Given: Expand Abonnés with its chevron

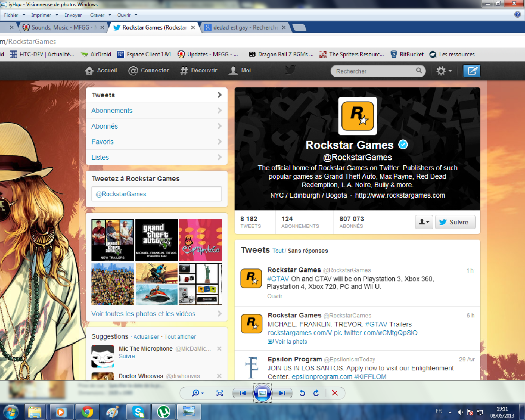Looking at the screenshot, I should (x=219, y=126).
